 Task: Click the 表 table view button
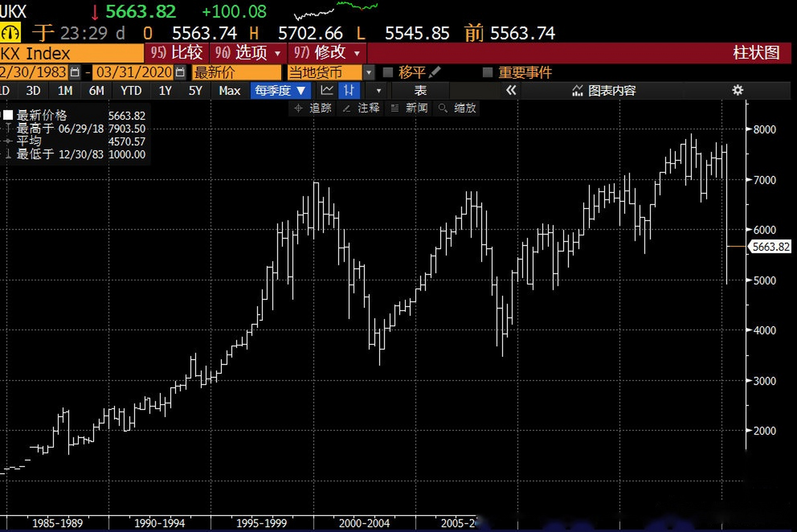[420, 90]
